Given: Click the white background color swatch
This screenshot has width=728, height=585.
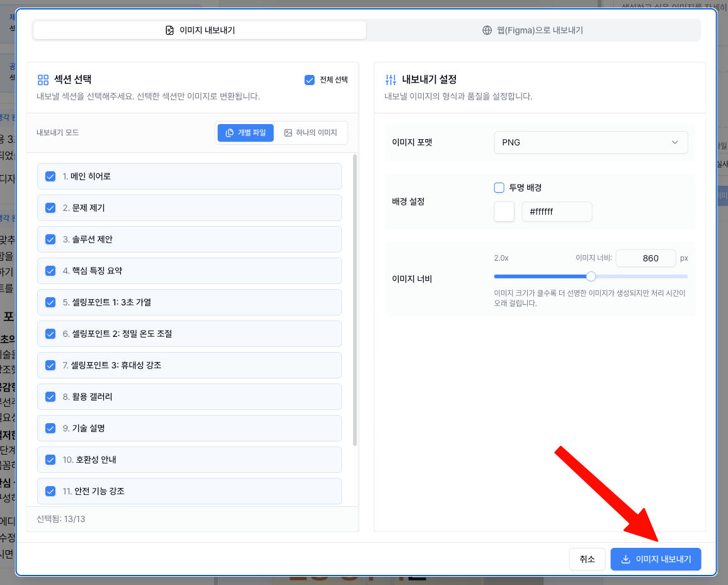Looking at the screenshot, I should pyautogui.click(x=504, y=212).
